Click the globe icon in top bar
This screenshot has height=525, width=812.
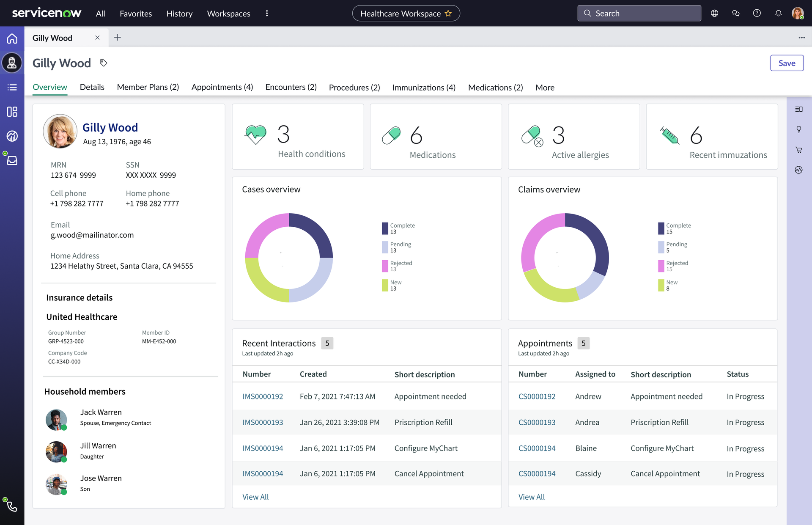[x=714, y=13]
